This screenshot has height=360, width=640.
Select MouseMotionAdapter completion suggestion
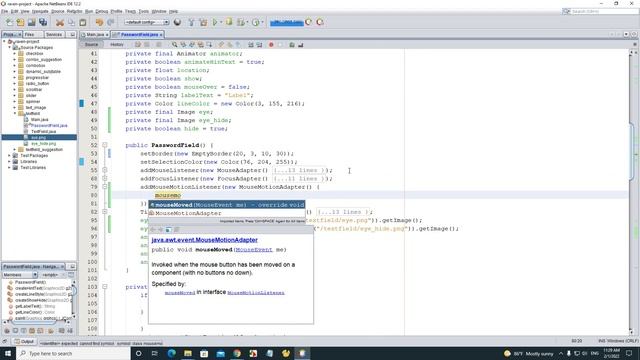point(227,213)
